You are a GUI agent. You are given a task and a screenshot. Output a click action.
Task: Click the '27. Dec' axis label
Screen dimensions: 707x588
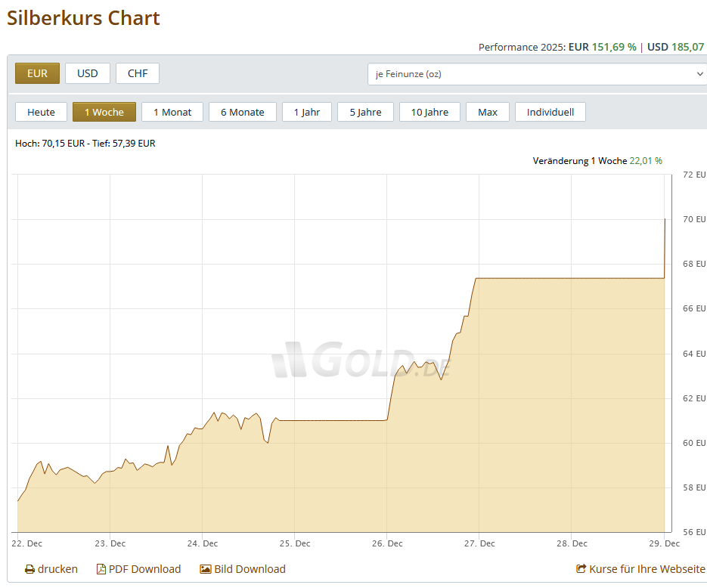pos(479,543)
